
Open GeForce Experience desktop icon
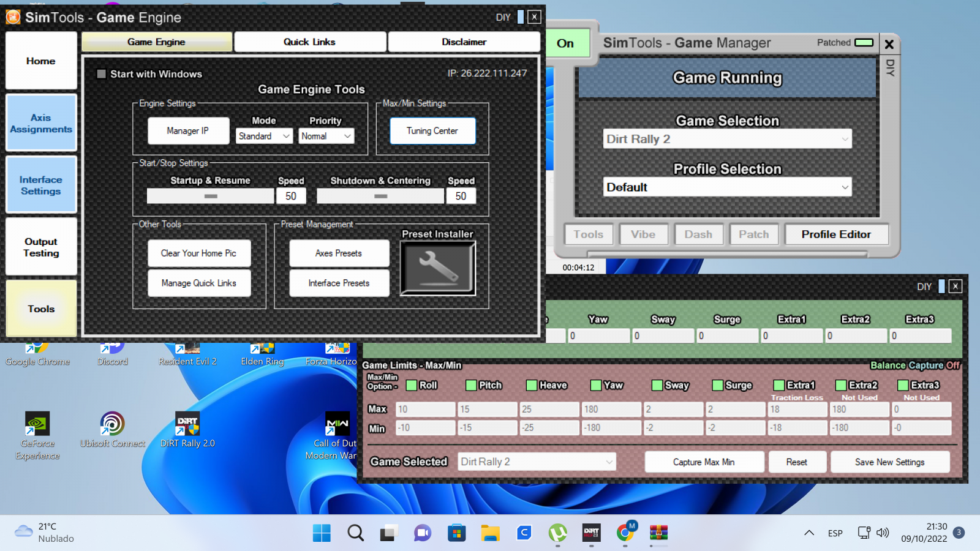tap(37, 435)
